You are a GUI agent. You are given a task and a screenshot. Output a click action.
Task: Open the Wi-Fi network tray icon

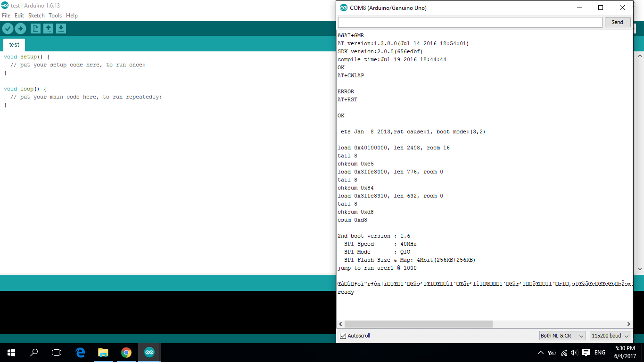click(x=563, y=353)
